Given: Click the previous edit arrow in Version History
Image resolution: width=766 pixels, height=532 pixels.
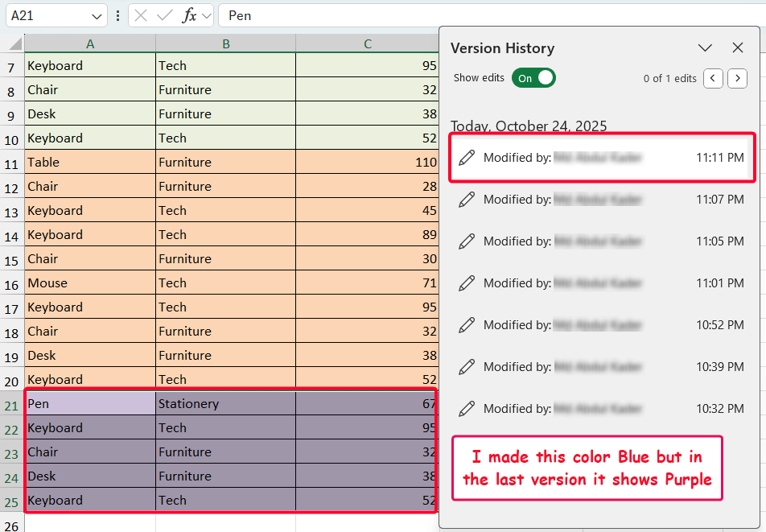Looking at the screenshot, I should point(713,78).
